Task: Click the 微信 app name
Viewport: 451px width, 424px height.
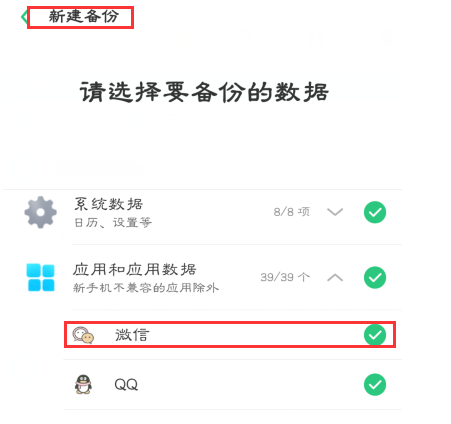Action: coord(132,335)
